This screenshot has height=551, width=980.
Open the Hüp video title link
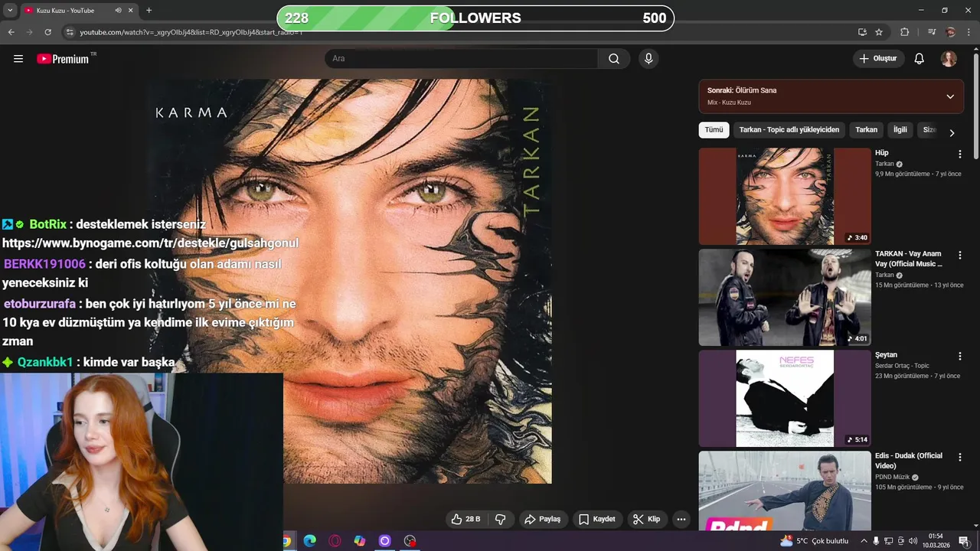coord(882,153)
